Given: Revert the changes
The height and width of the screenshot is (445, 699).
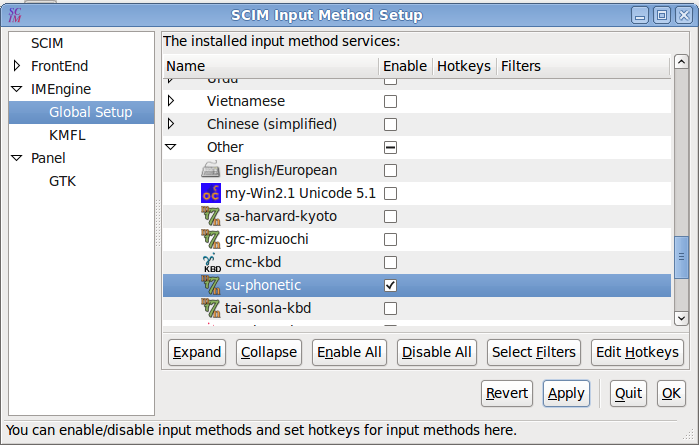Looking at the screenshot, I should 507,393.
